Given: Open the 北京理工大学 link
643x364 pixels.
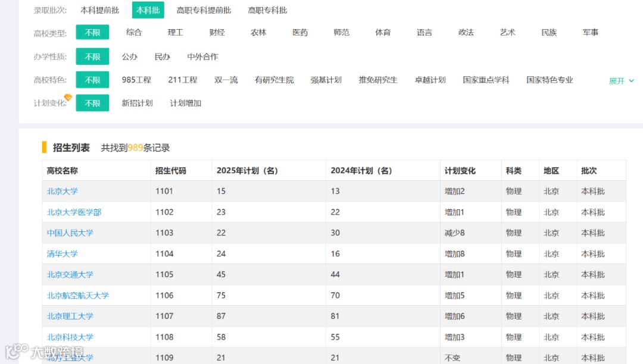Looking at the screenshot, I should (x=70, y=316).
